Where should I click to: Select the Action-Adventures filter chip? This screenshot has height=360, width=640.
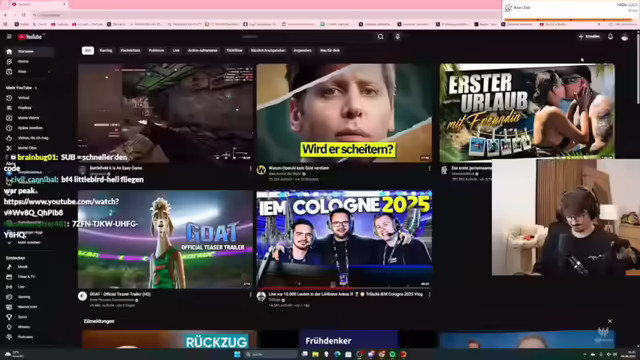[x=203, y=51]
